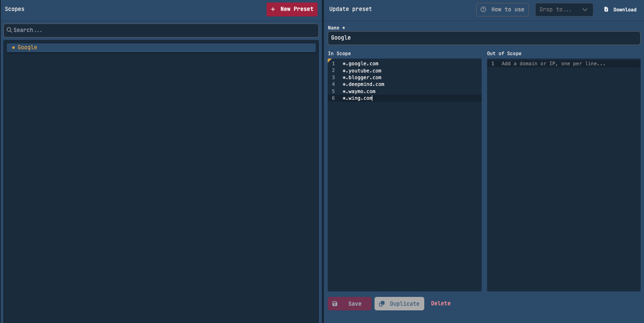Click the *.wing.com line
Image resolution: width=644 pixels, height=323 pixels.
[357, 98]
